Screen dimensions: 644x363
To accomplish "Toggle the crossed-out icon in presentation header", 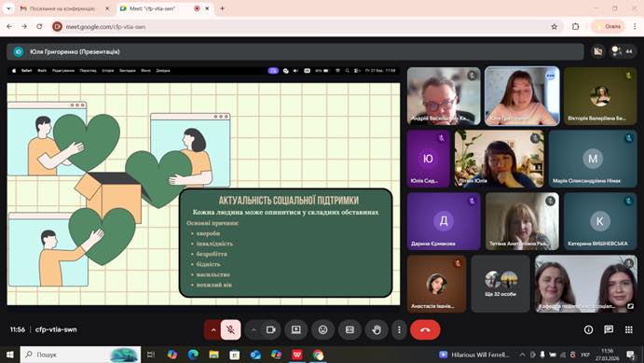I will pyautogui.click(x=598, y=51).
